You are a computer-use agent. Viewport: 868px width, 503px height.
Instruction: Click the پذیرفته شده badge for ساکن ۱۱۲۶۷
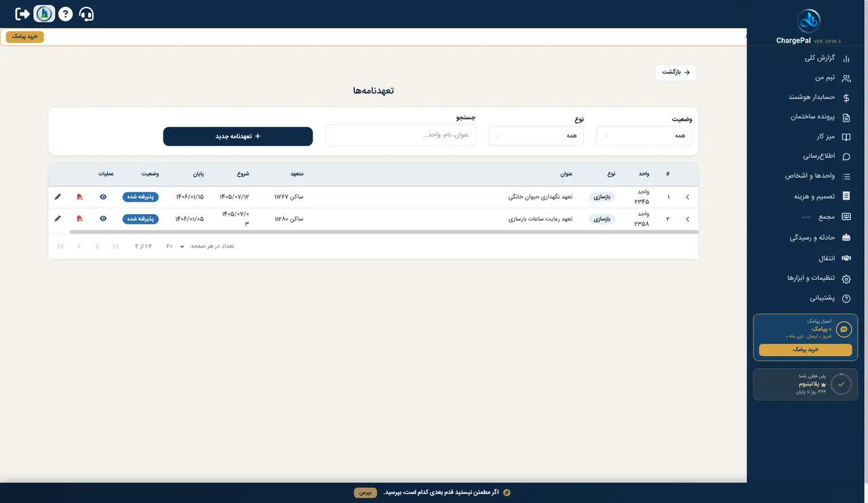[140, 197]
